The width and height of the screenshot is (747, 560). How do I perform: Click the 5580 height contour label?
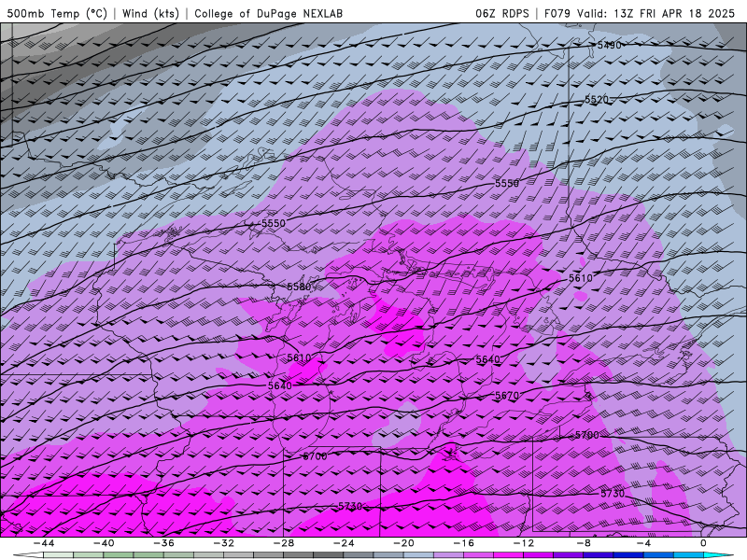[x=299, y=287]
